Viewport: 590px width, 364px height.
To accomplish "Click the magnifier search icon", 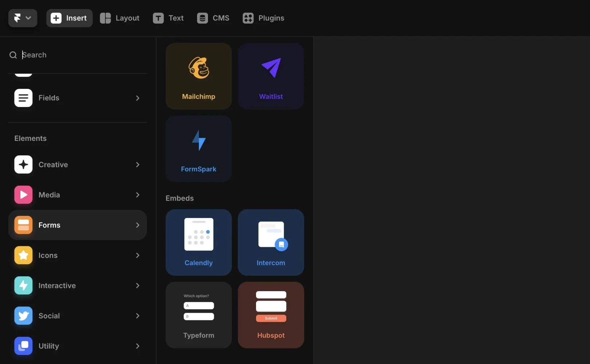I will 13,55.
